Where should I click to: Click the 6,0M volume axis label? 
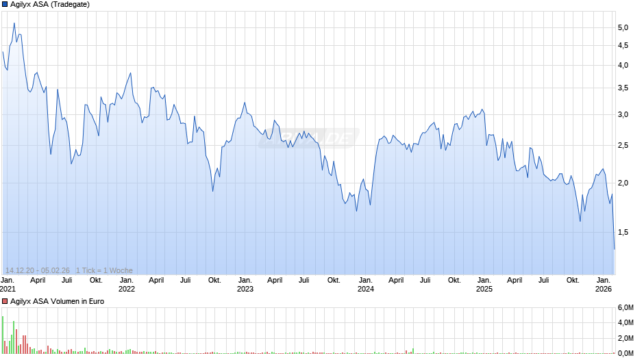(626, 308)
